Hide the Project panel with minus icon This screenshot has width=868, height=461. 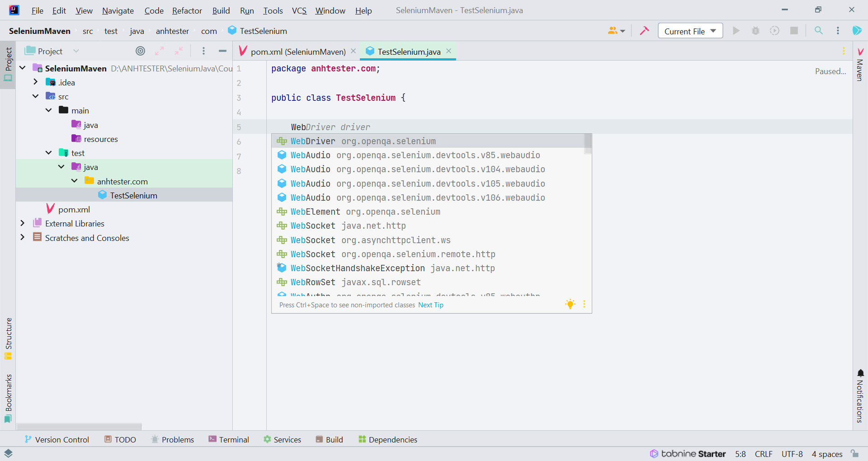pyautogui.click(x=222, y=51)
